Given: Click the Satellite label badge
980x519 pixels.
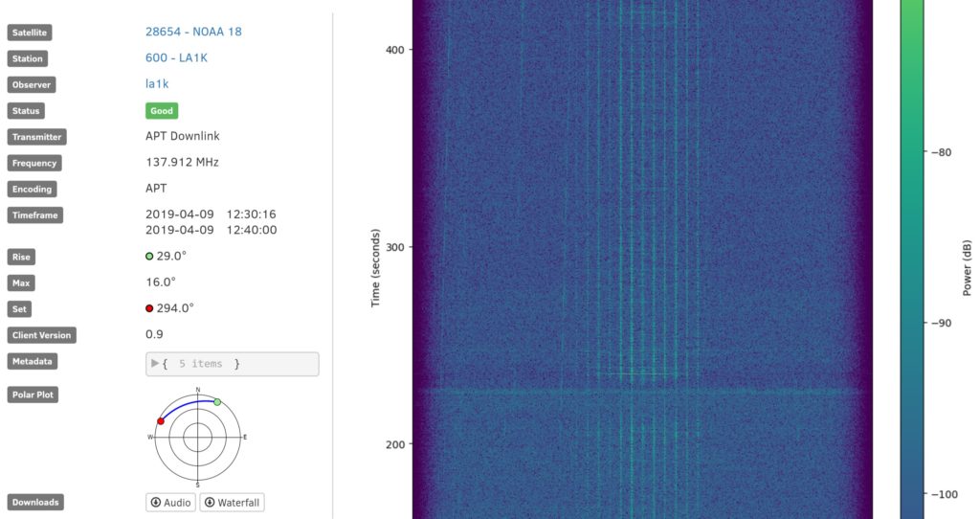Looking at the screenshot, I should (x=31, y=33).
